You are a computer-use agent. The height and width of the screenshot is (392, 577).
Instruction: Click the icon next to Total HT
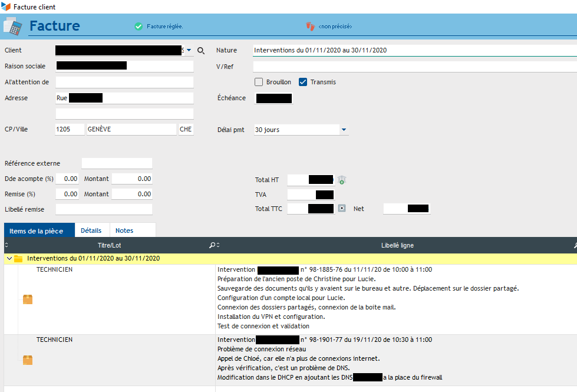[341, 180]
